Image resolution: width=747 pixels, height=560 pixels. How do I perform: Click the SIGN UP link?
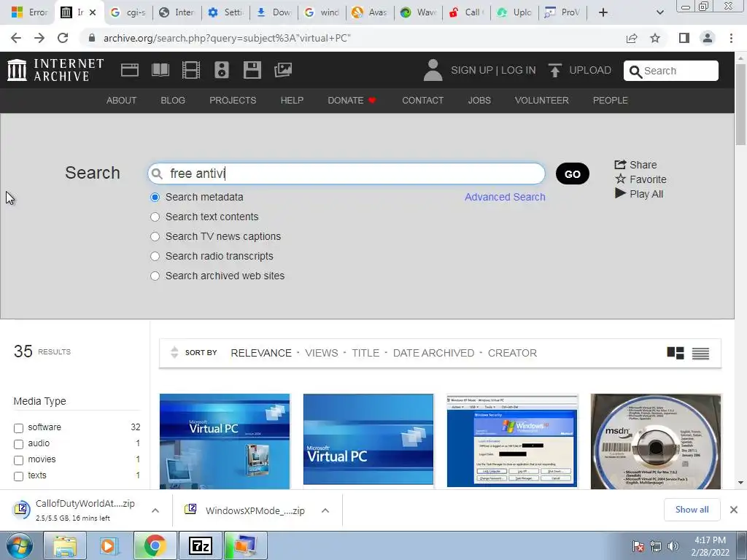472,70
